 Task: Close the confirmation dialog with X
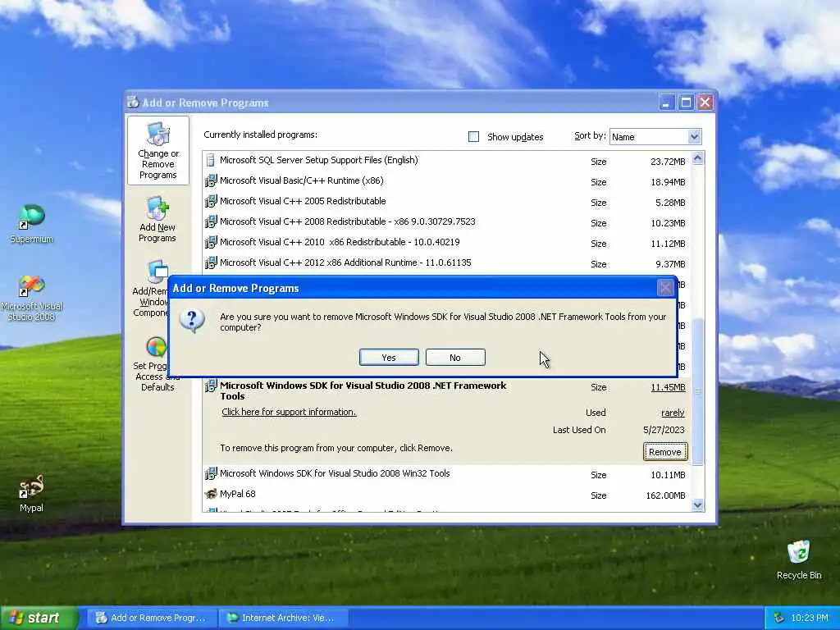point(665,288)
